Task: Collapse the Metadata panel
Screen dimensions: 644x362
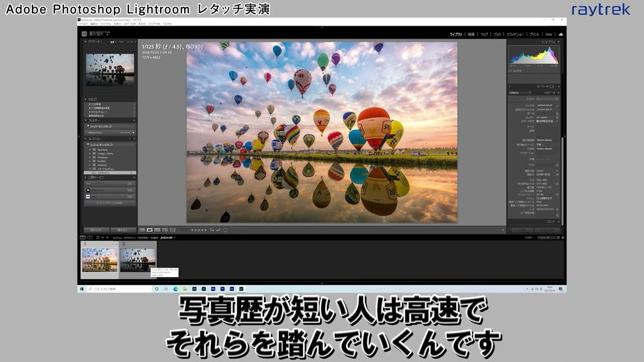Action: tap(558, 93)
